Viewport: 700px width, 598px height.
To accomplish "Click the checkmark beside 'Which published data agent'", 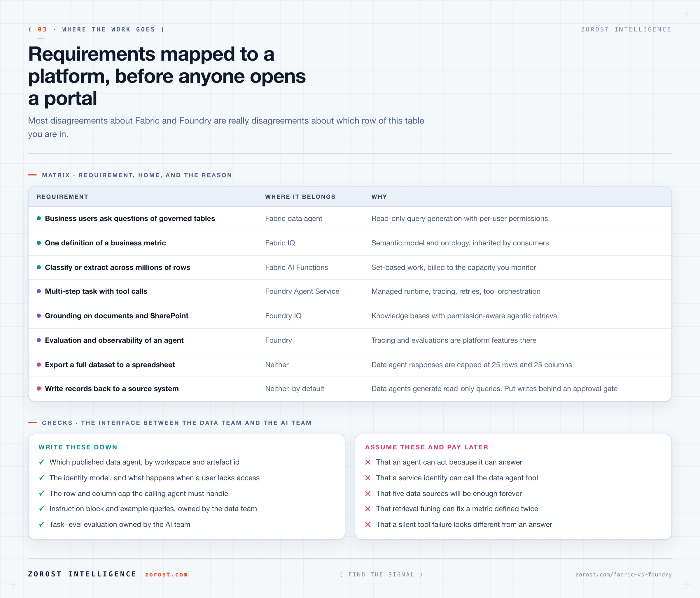I will [x=41, y=462].
